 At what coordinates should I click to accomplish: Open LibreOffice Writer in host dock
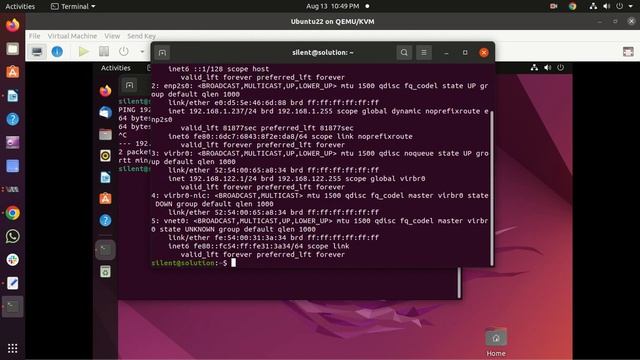(x=13, y=96)
